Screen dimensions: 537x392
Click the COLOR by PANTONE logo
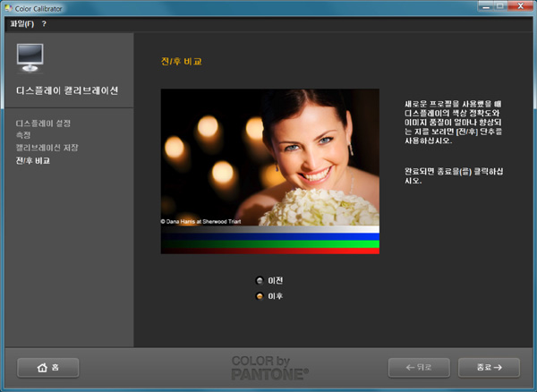(x=269, y=367)
